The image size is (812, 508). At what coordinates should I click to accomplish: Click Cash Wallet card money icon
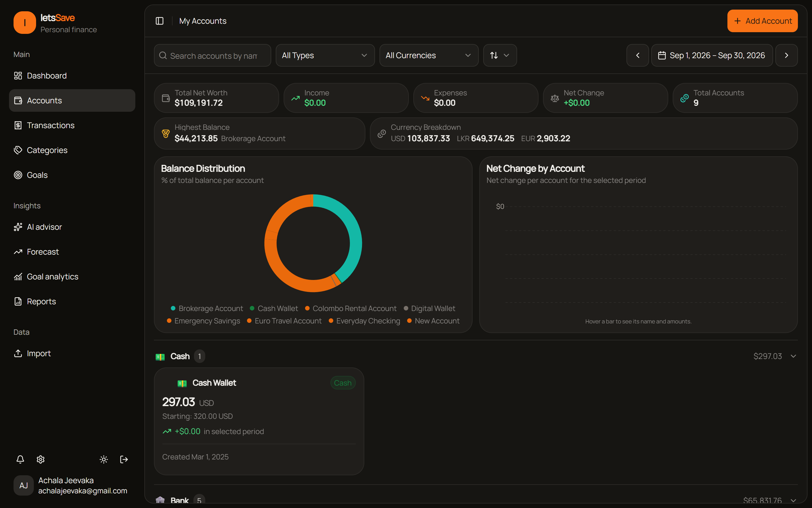182,383
